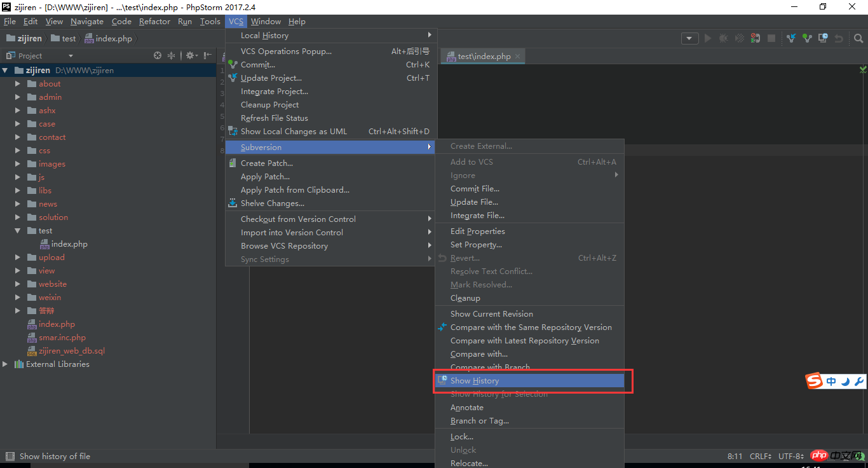Click index.php in breadcrumb bar
The height and width of the screenshot is (468, 868).
coord(108,39)
